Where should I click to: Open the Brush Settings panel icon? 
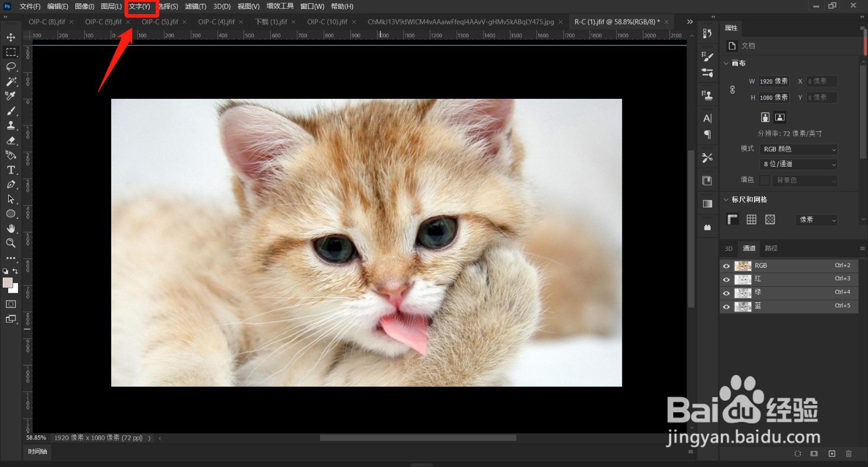point(707,56)
